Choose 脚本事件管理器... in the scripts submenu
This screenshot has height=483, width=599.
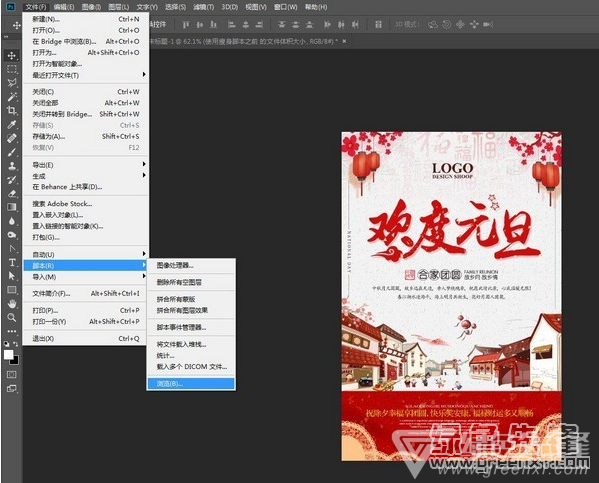[x=191, y=327]
